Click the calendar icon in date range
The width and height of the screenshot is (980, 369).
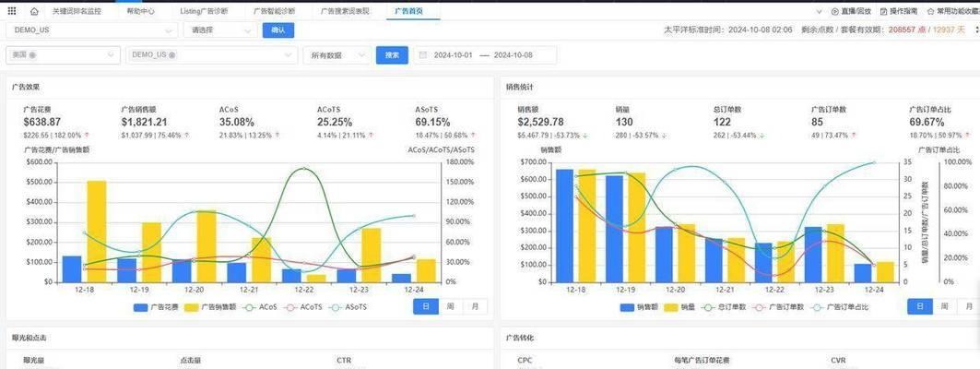[423, 55]
